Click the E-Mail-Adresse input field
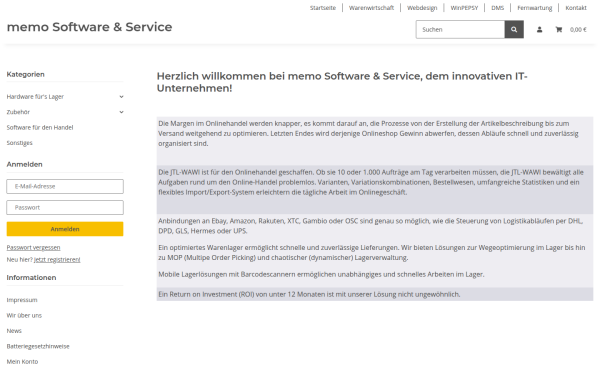This screenshot has height=375, width=600. (65, 186)
